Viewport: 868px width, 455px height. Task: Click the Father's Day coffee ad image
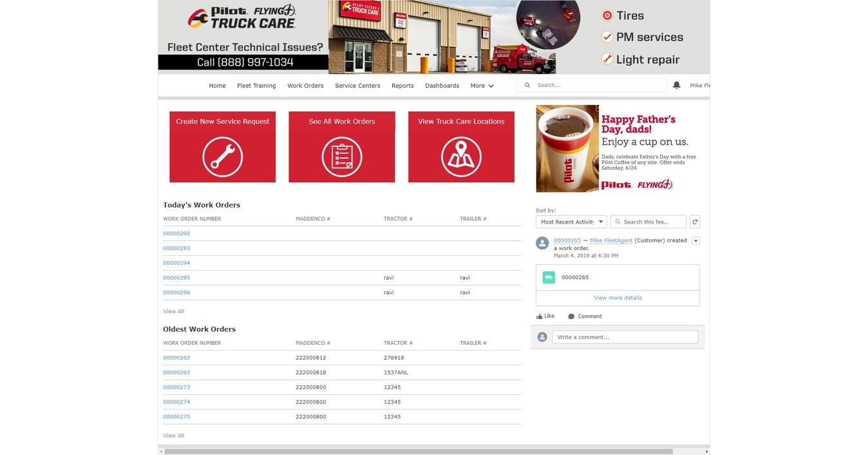pos(617,148)
